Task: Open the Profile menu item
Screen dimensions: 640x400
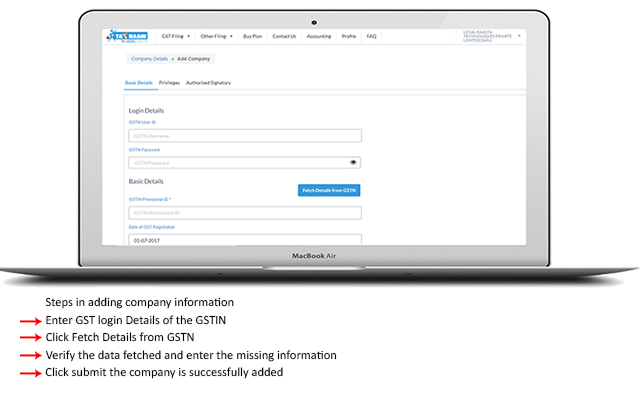Action: (x=349, y=36)
